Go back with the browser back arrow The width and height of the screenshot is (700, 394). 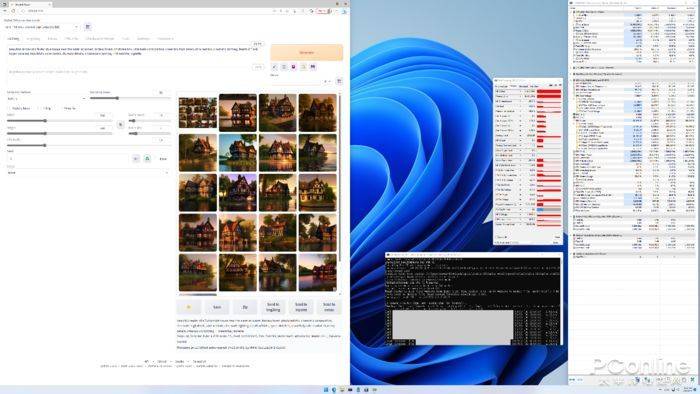[x=5, y=11]
